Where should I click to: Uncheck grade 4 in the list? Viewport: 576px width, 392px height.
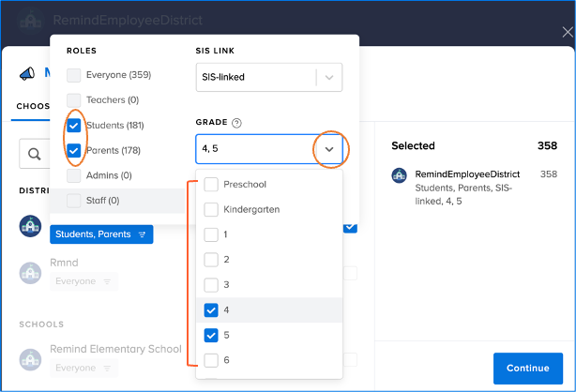211,310
